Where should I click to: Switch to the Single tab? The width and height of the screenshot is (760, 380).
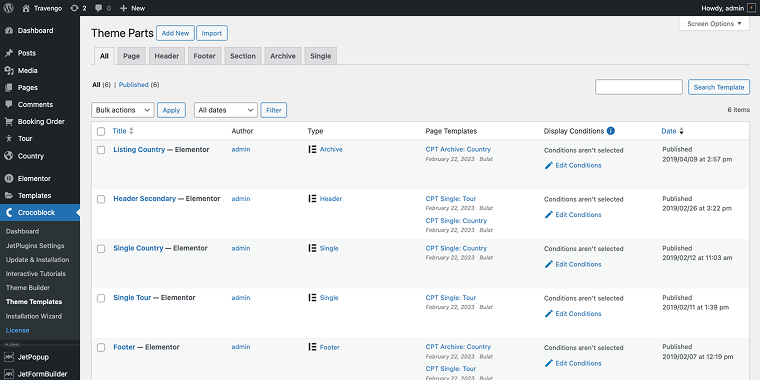(x=320, y=56)
